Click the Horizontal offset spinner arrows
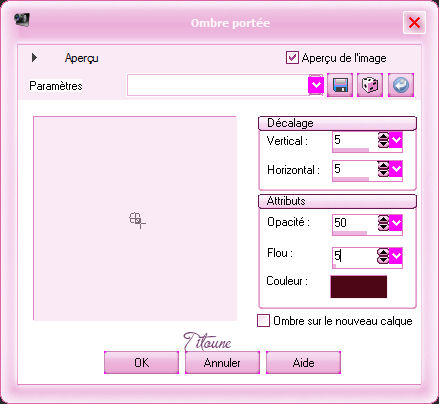 coord(383,169)
